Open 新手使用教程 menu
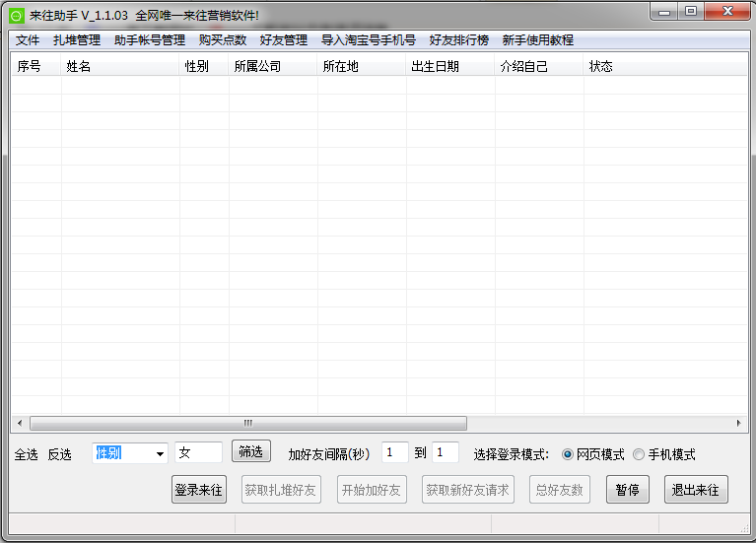Image resolution: width=756 pixels, height=543 pixels. pos(537,40)
